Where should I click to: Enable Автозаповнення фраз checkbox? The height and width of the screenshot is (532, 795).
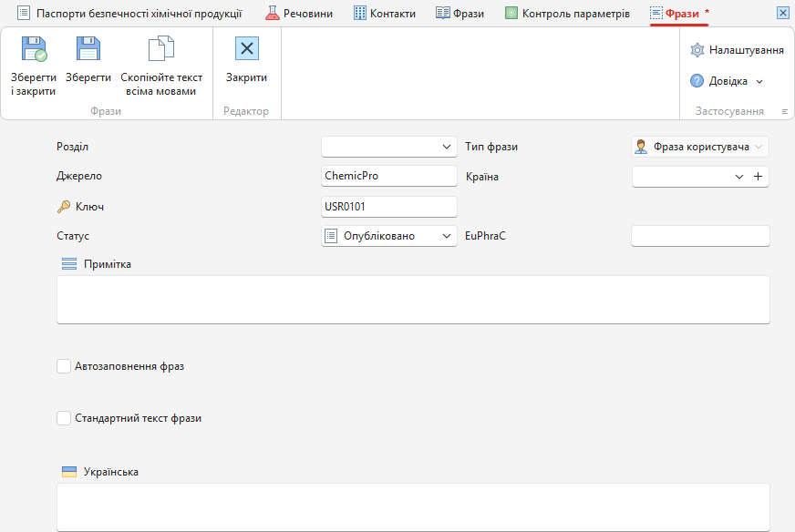tap(64, 366)
